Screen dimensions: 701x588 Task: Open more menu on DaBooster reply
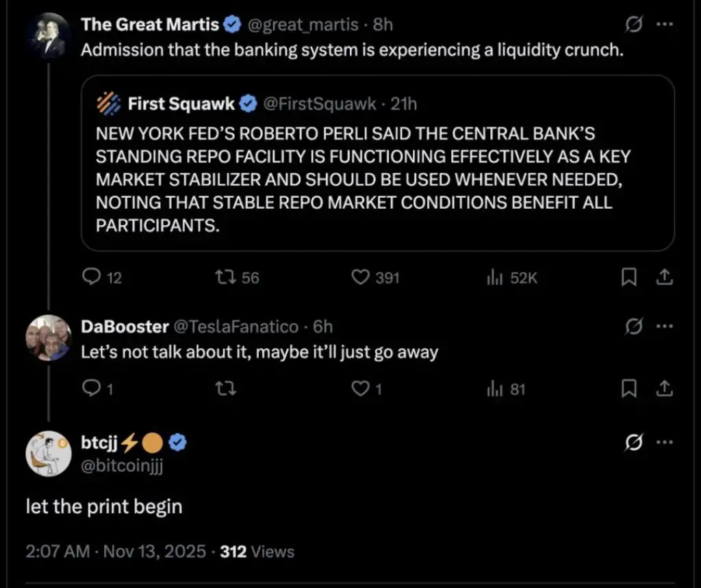(x=664, y=327)
